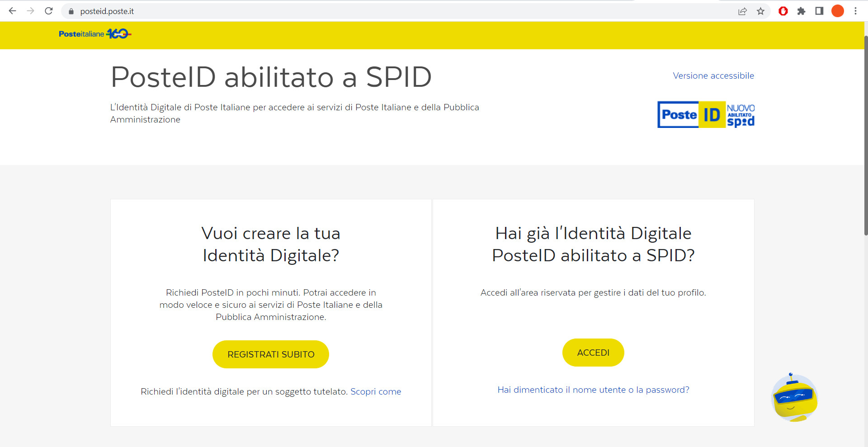The image size is (868, 447).
Task: Click Scopri come for soggetto tutelato
Action: (x=376, y=391)
